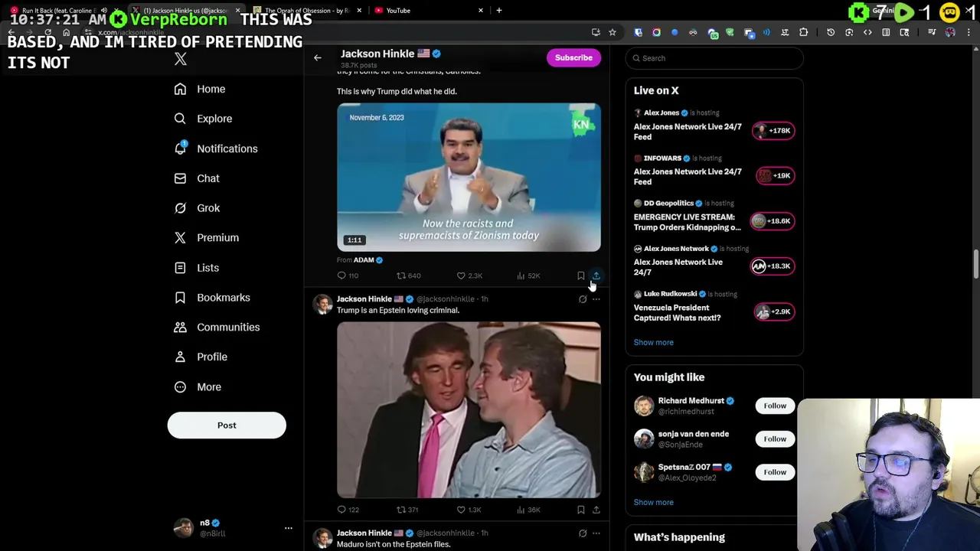Follow Richard Medhurst

pos(775,406)
